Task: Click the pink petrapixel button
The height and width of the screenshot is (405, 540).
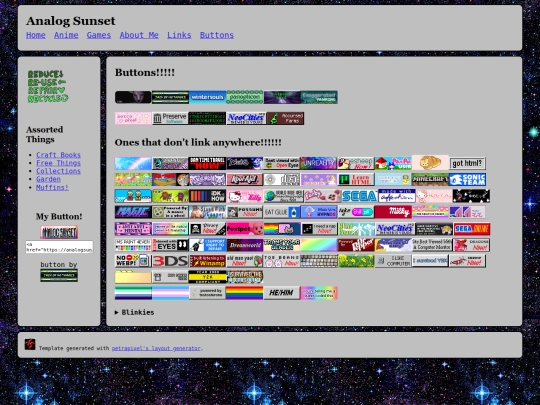Action: point(133,118)
